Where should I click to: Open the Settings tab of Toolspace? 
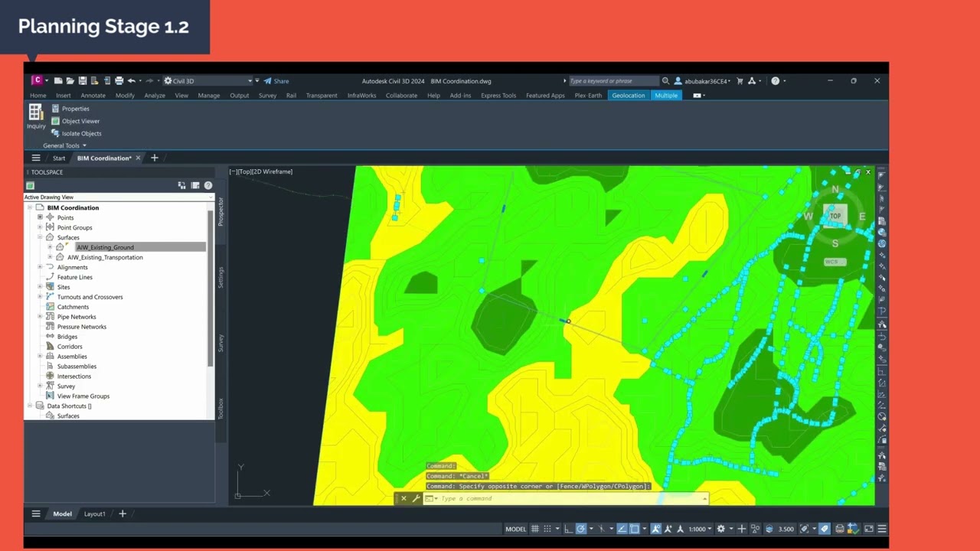[221, 277]
